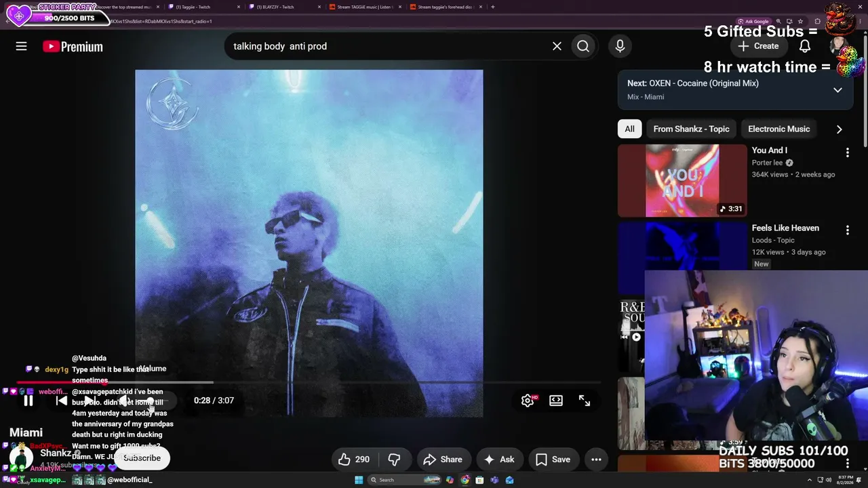Subscribe to the Shankz channel

pyautogui.click(x=142, y=458)
